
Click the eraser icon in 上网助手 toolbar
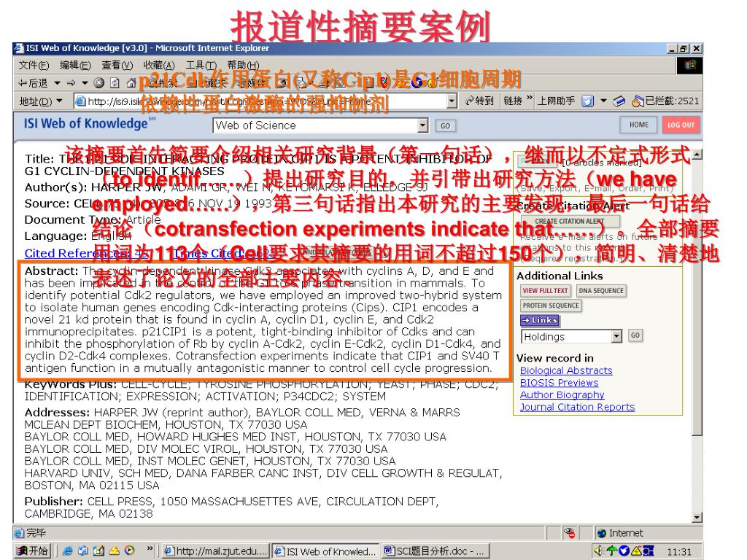619,101
